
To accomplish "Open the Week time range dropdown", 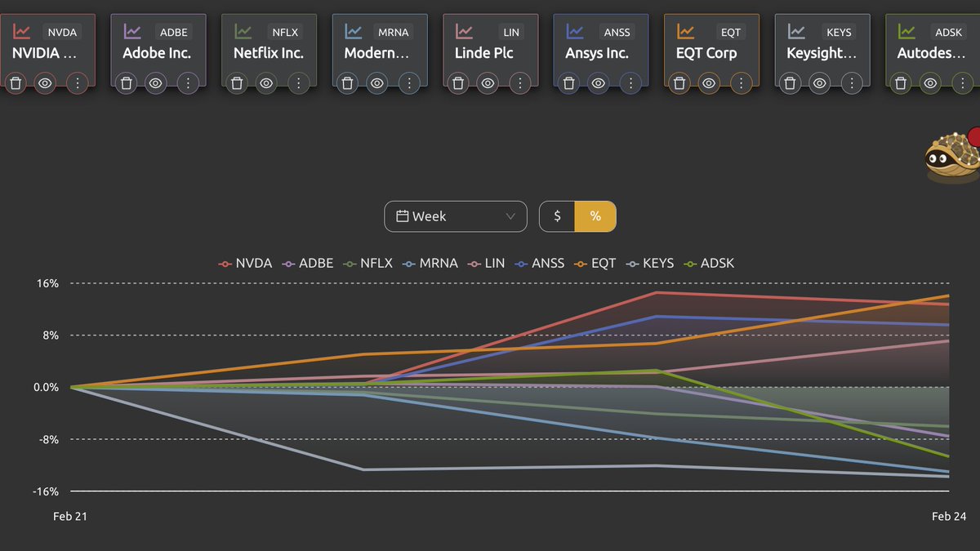I will point(456,216).
